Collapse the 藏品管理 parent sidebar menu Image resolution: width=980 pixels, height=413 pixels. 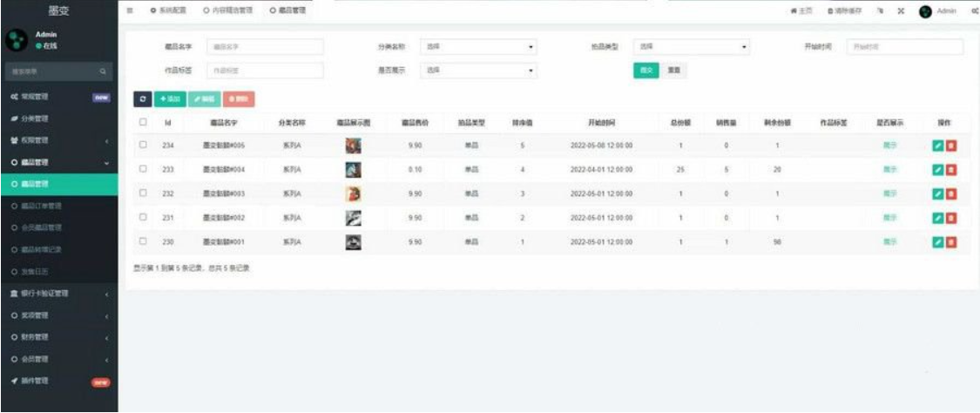[58, 162]
